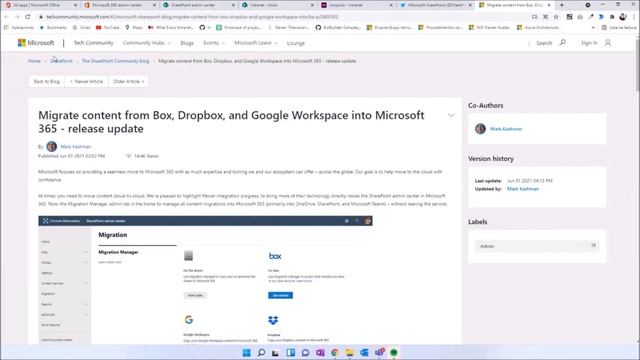Switch to the SharePoint admin center tab
Screen dimensions: 640x360
pyautogui.click(x=199, y=5)
